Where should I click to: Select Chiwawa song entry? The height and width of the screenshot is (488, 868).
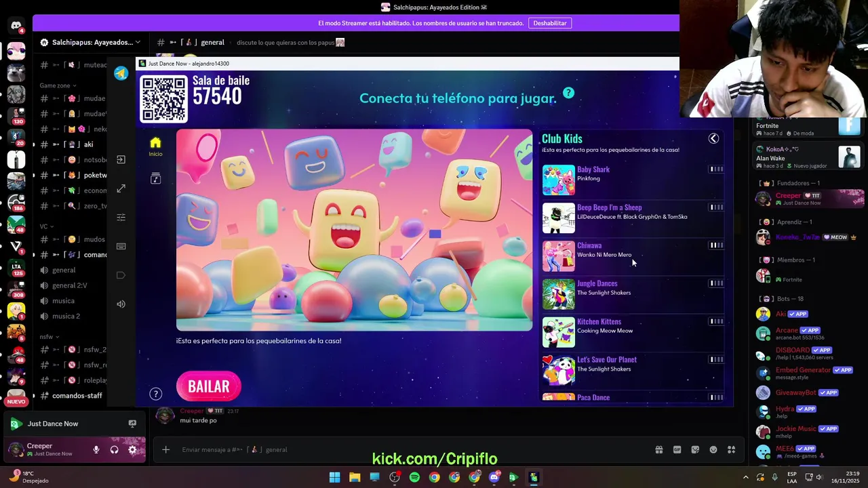tap(633, 255)
